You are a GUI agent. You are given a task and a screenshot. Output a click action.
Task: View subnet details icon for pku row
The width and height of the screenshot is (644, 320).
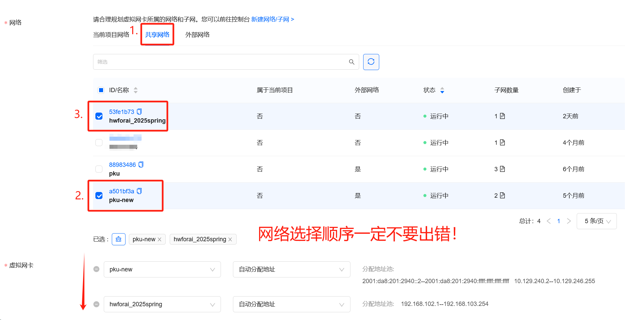point(502,169)
